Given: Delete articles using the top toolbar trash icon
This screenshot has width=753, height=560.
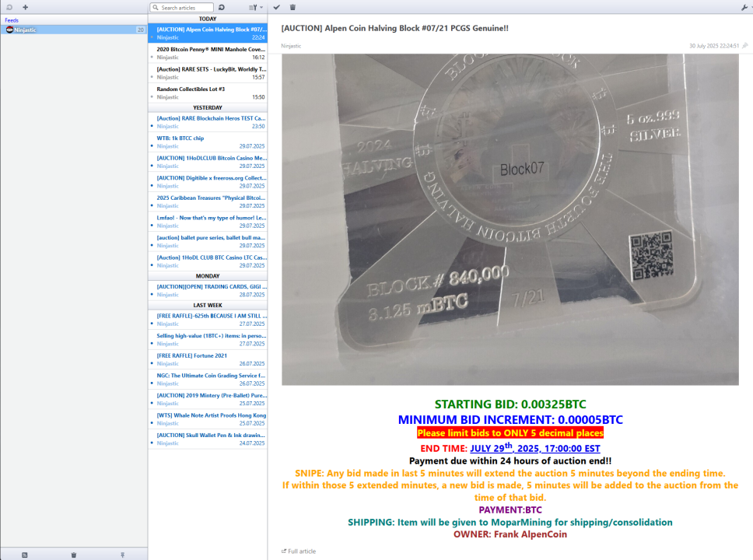Looking at the screenshot, I should (293, 7).
